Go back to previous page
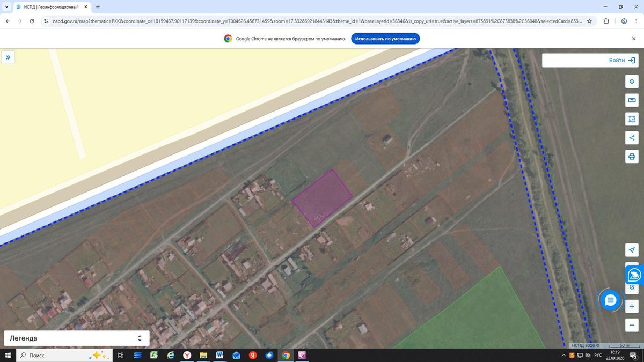The height and width of the screenshot is (362, 644). coord(8,21)
